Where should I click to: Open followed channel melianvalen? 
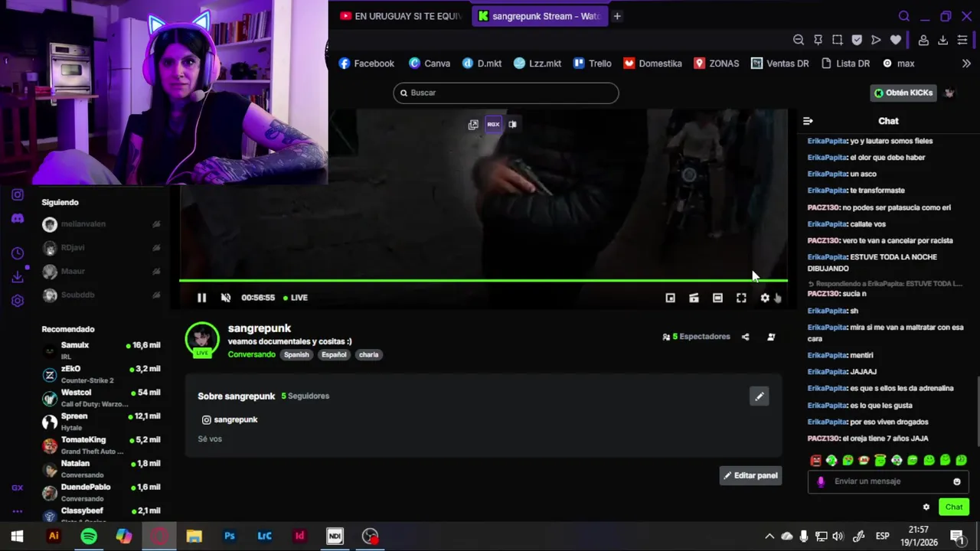(101, 224)
